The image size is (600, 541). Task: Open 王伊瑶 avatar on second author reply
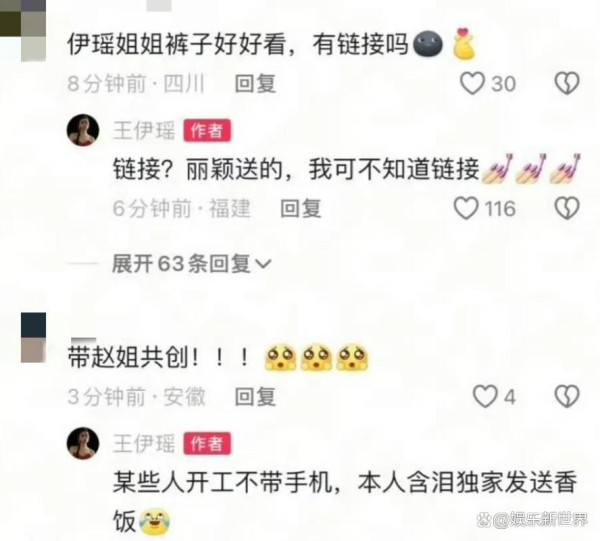(83, 443)
